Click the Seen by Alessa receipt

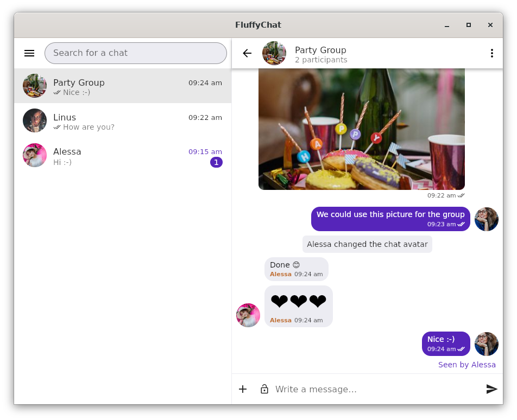pos(466,365)
